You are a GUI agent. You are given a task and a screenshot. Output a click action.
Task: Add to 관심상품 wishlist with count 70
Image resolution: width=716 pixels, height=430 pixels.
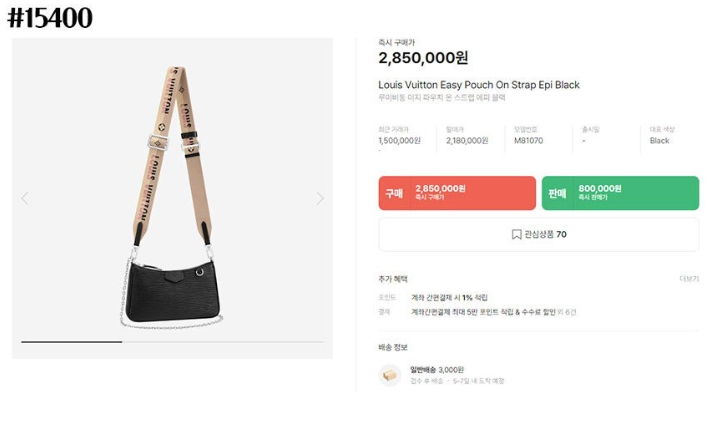point(538,234)
